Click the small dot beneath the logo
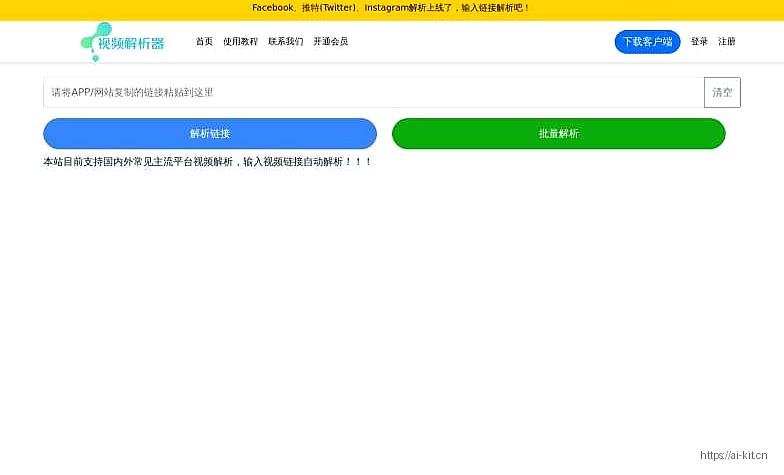784x475 pixels. [x=95, y=59]
